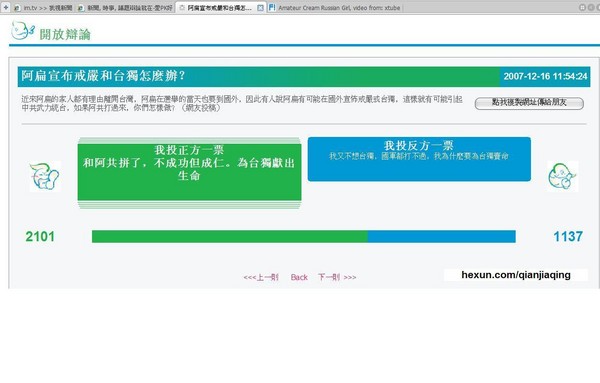The height and width of the screenshot is (383, 600).
Task: Switch to the im.tv browser tab
Action: coord(44,8)
